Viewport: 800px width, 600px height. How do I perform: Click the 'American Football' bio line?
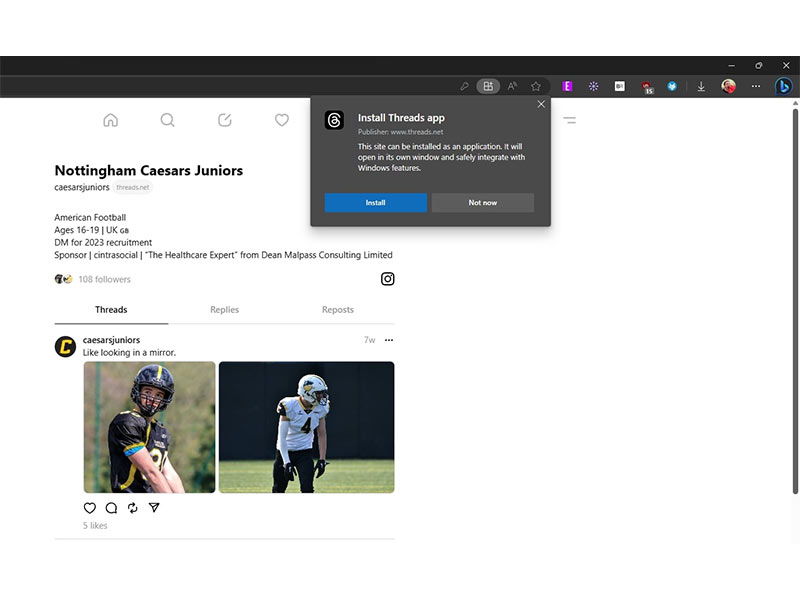[x=90, y=217]
